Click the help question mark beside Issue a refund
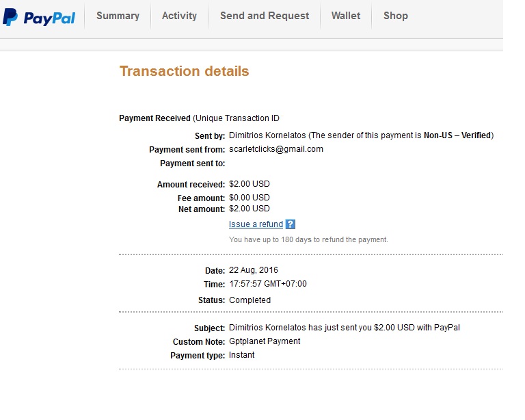The height and width of the screenshot is (420, 525). pyautogui.click(x=291, y=224)
